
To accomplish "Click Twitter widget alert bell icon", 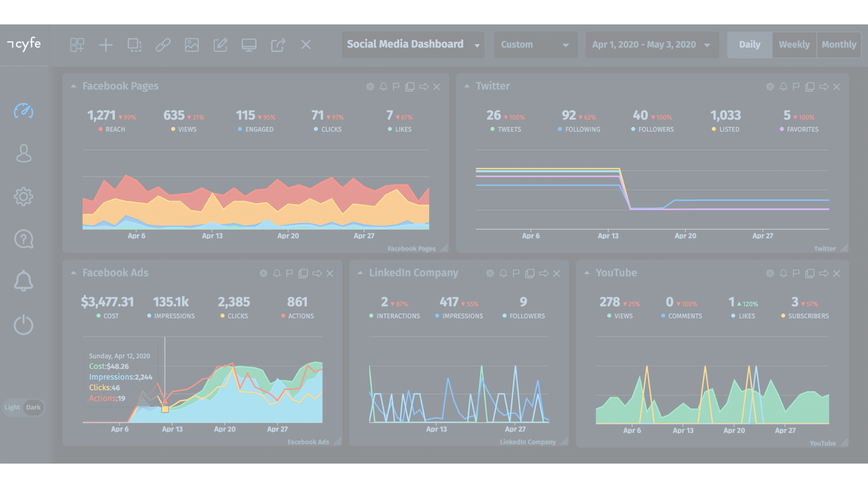I will (x=783, y=87).
